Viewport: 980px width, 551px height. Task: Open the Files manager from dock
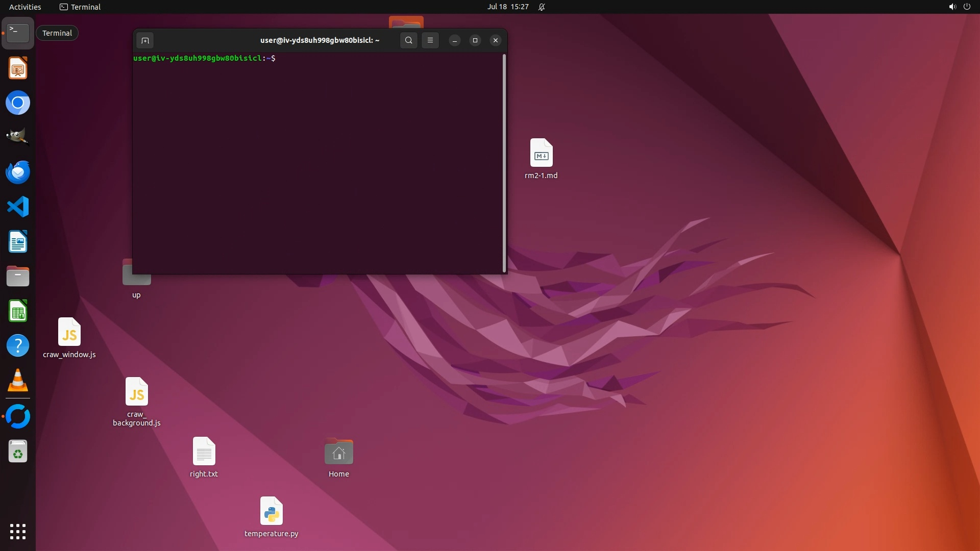tap(18, 277)
